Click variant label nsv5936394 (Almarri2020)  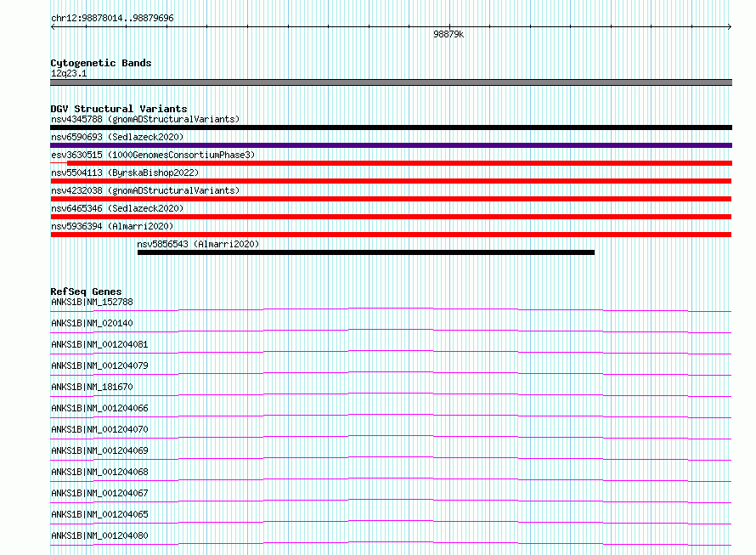click(112, 226)
